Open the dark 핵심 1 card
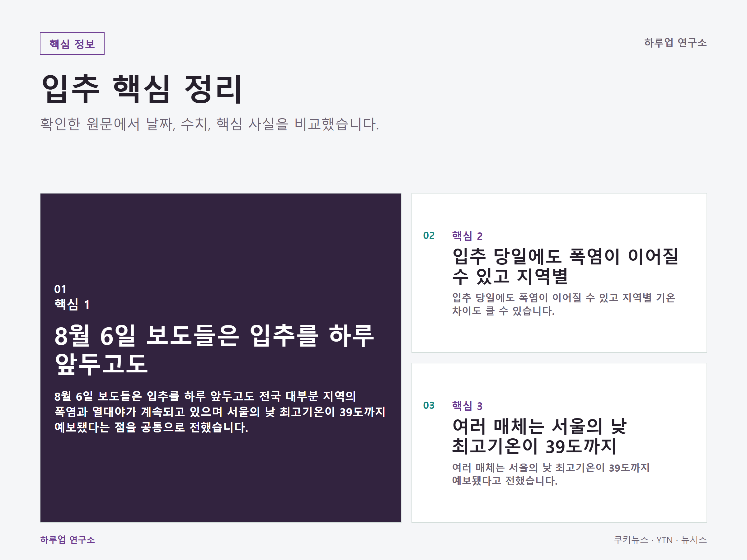 tap(220, 357)
